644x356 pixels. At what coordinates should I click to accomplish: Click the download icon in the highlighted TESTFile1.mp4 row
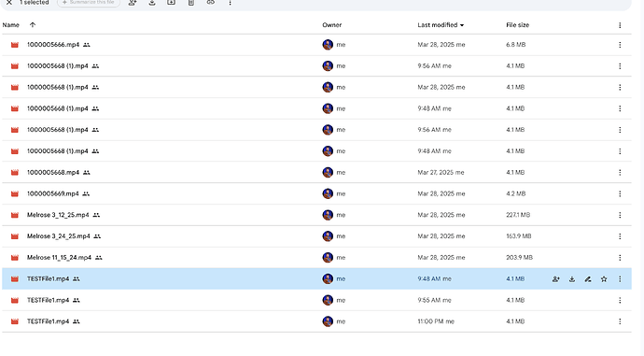[x=572, y=279]
